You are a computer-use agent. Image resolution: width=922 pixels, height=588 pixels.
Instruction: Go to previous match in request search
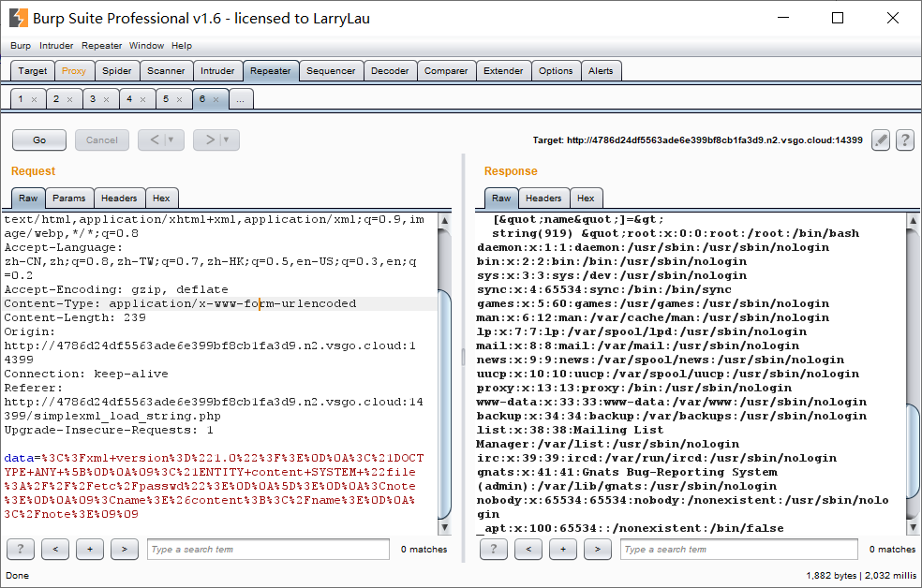coord(55,550)
